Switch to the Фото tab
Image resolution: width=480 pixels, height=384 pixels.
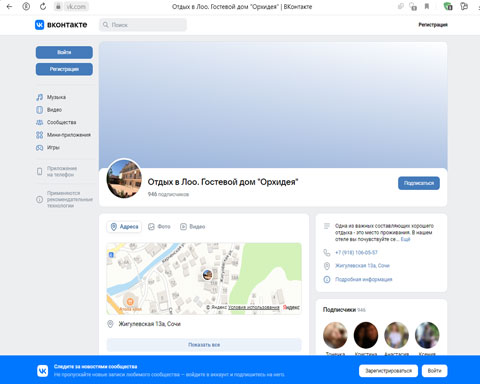click(x=159, y=227)
